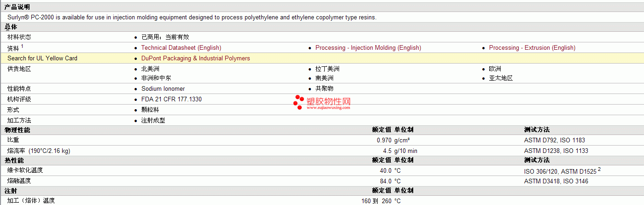644x205 pixels.
Task: Select the 非洲和中东 region entry
Action: click(156, 78)
